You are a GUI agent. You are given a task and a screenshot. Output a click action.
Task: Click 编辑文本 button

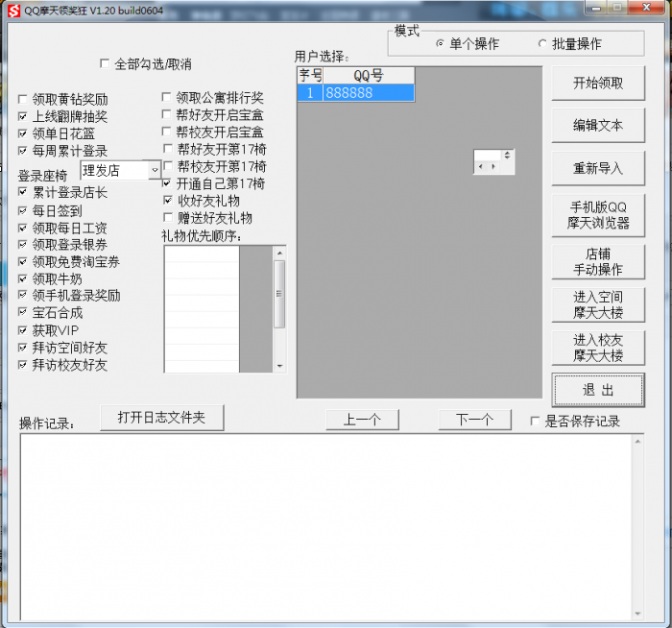[598, 125]
